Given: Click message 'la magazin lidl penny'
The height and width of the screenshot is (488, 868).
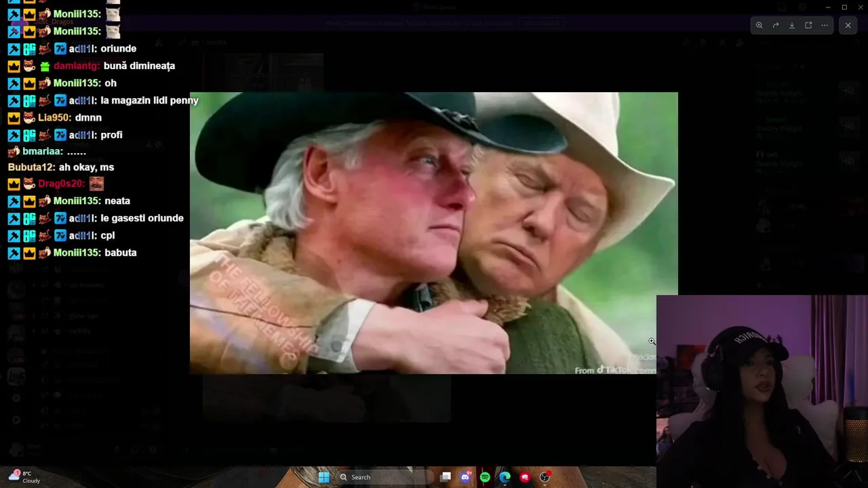Looking at the screenshot, I should 149,100.
